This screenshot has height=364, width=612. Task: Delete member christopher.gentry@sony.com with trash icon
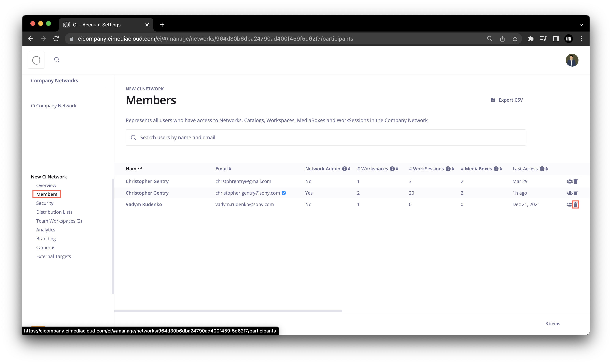(x=575, y=193)
